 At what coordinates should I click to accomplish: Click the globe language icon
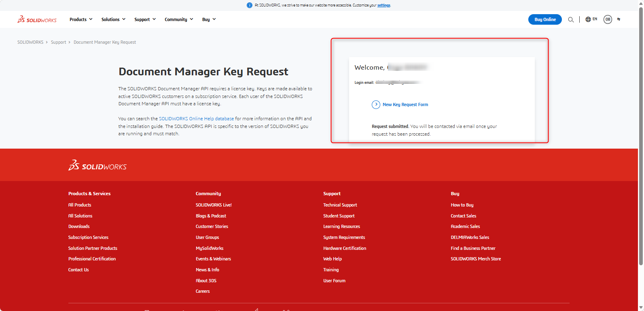[588, 19]
